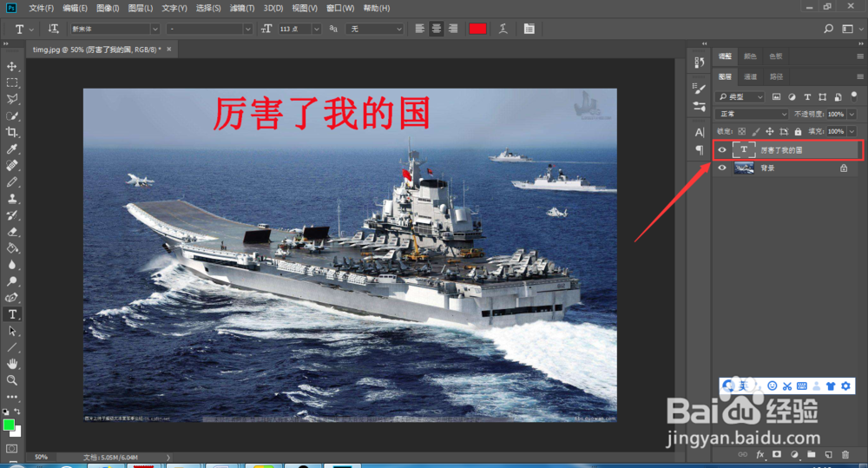Select the History Brush tool
Screen dimensions: 868x468
(11, 214)
